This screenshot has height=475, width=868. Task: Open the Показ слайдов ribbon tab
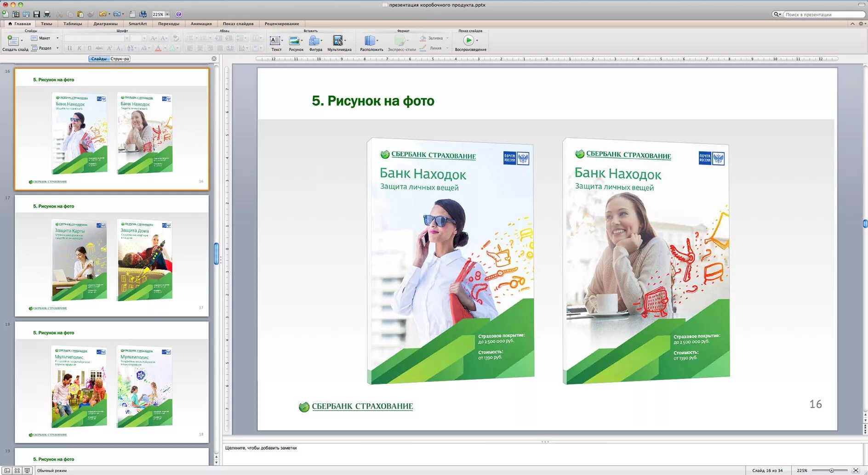point(238,23)
